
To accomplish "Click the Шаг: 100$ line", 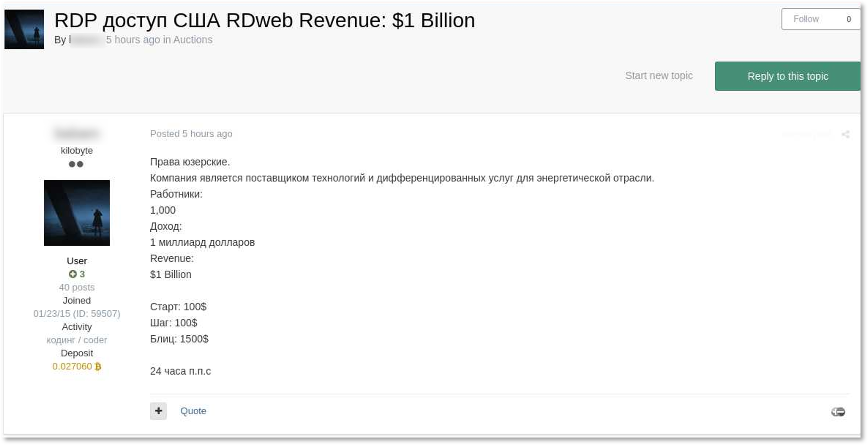I will coord(174,323).
